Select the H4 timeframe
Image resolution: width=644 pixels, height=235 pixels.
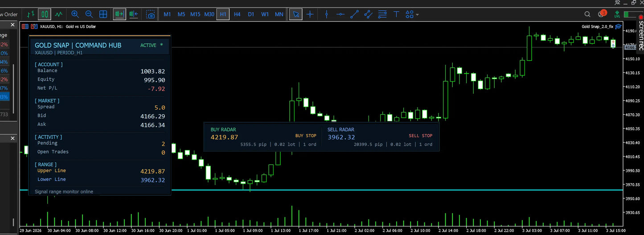pyautogui.click(x=237, y=14)
